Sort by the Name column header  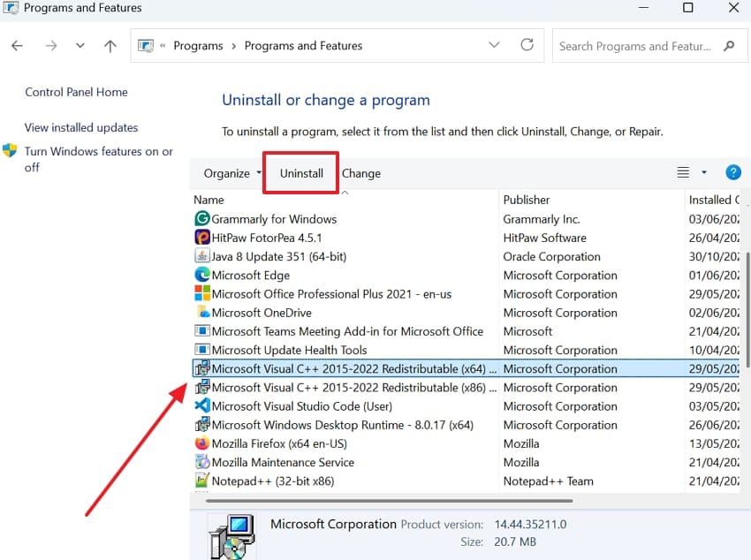pyautogui.click(x=209, y=201)
